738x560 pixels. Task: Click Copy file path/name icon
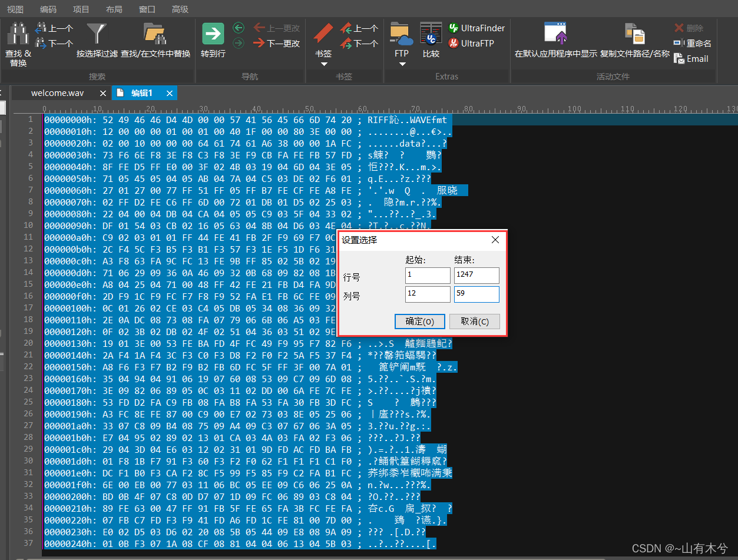coord(635,34)
